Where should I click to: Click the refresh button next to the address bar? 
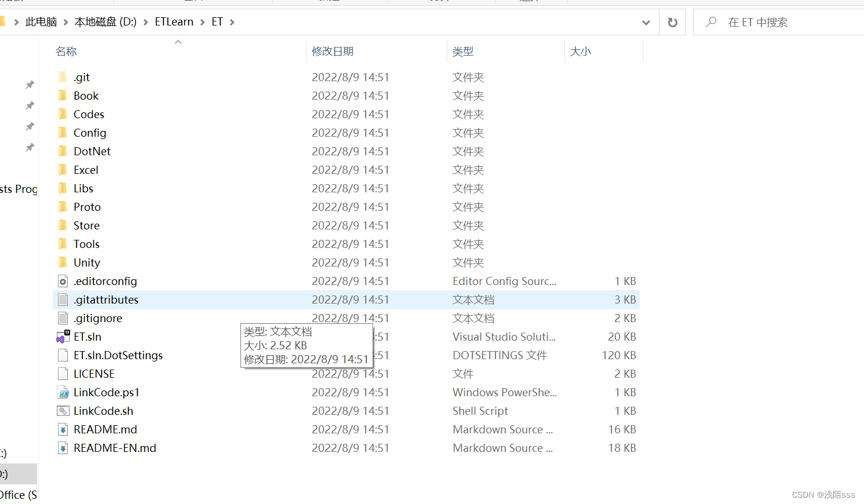coord(672,22)
